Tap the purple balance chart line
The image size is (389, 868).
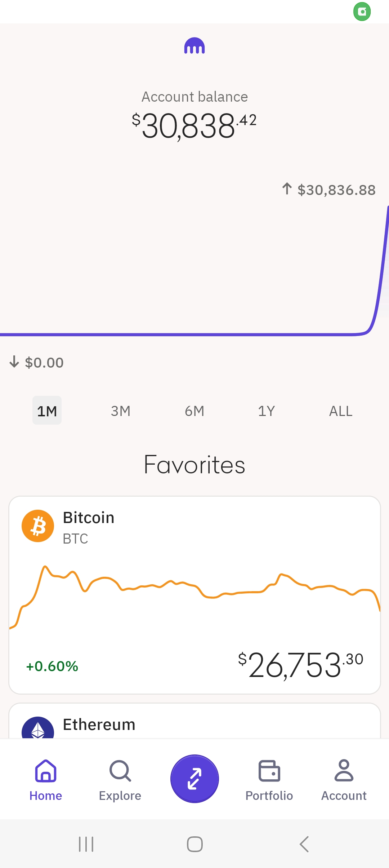click(x=180, y=335)
